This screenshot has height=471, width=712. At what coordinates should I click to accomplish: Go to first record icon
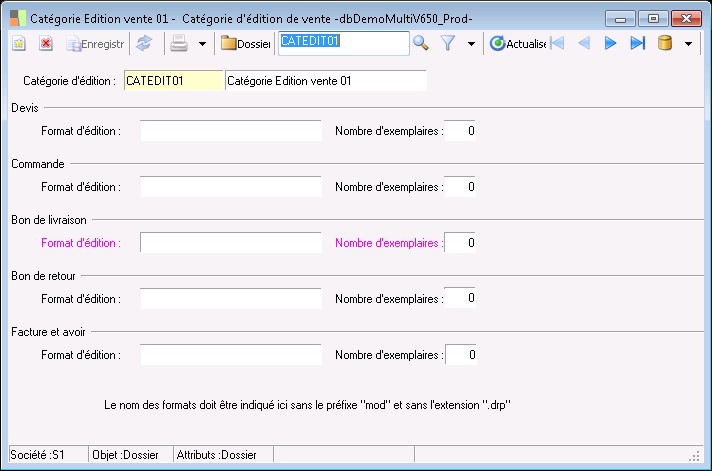point(557,44)
